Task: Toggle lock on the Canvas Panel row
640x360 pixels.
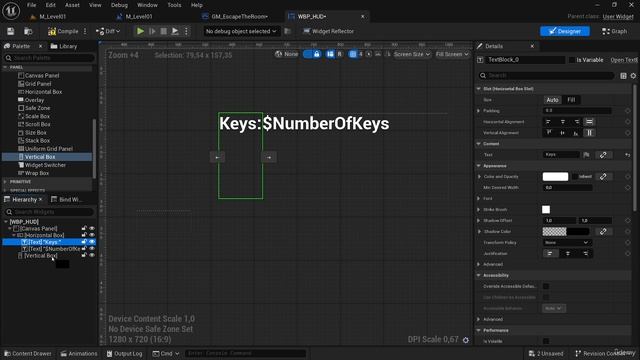Action: pos(84,229)
